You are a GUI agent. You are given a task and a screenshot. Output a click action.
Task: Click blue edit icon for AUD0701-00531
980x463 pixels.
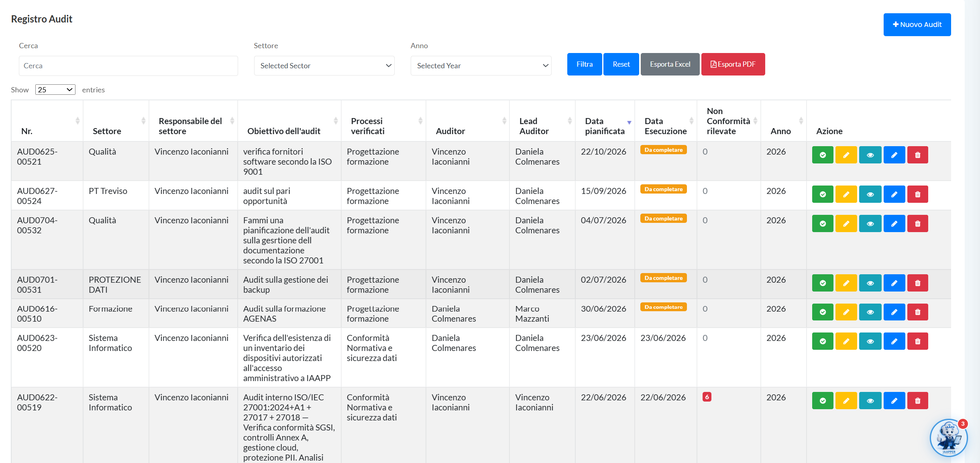pyautogui.click(x=894, y=283)
